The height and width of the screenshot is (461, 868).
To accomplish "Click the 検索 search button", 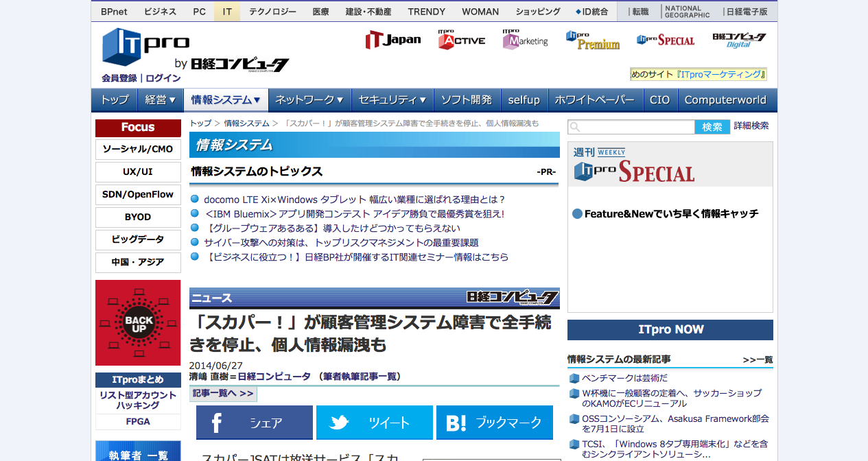I will click(712, 127).
